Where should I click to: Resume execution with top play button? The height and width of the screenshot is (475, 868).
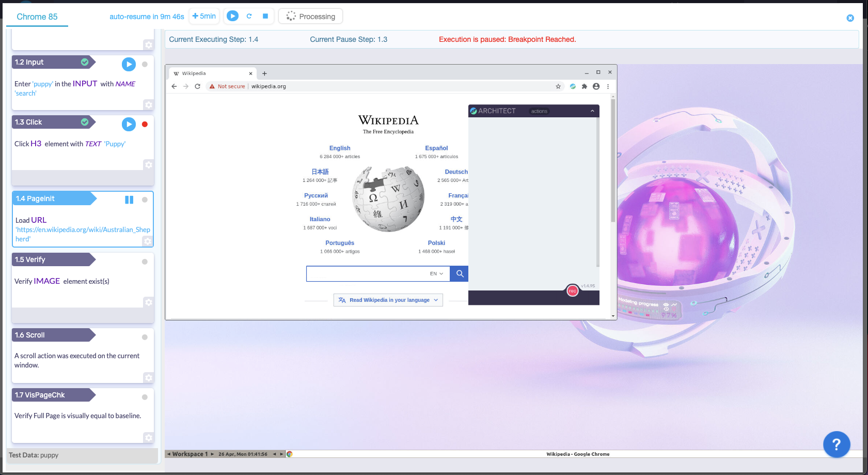coord(233,16)
